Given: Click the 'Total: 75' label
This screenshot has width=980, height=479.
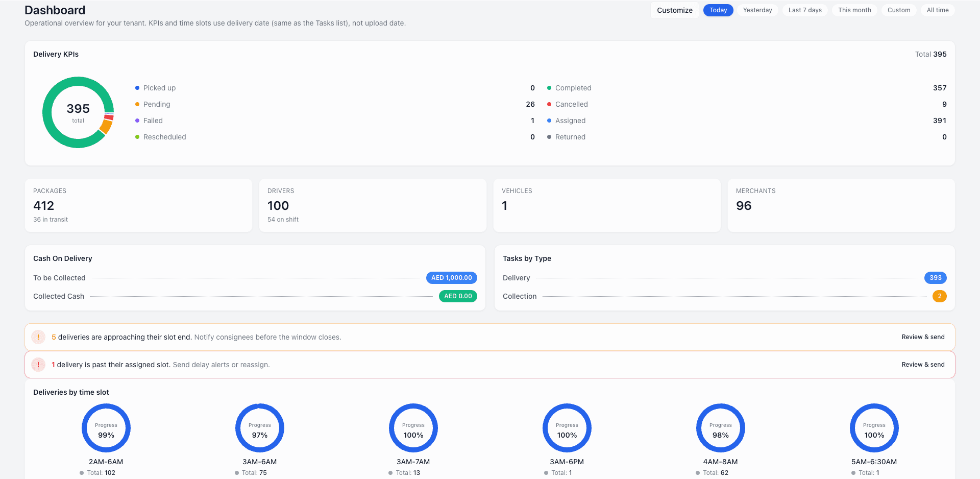Looking at the screenshot, I should (x=254, y=473).
